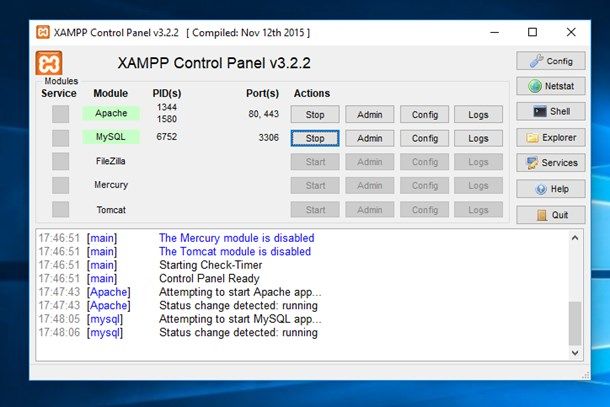Image resolution: width=610 pixels, height=407 pixels.
Task: Open the Apache Config menu
Action: tap(424, 114)
